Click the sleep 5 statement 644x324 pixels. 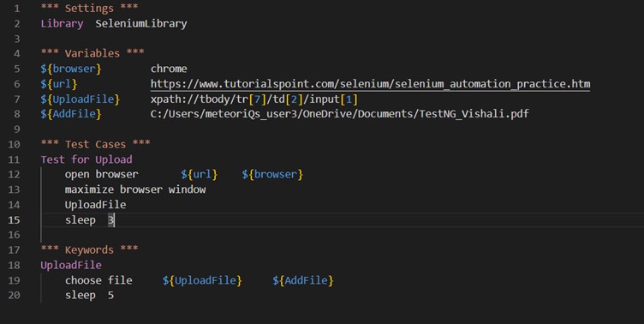[x=89, y=295]
